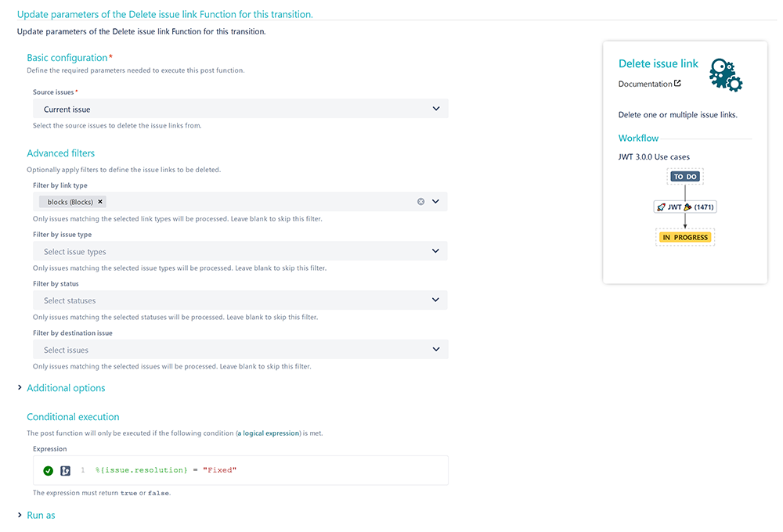Click the expression parser mode icon
783x532 pixels.
point(66,471)
